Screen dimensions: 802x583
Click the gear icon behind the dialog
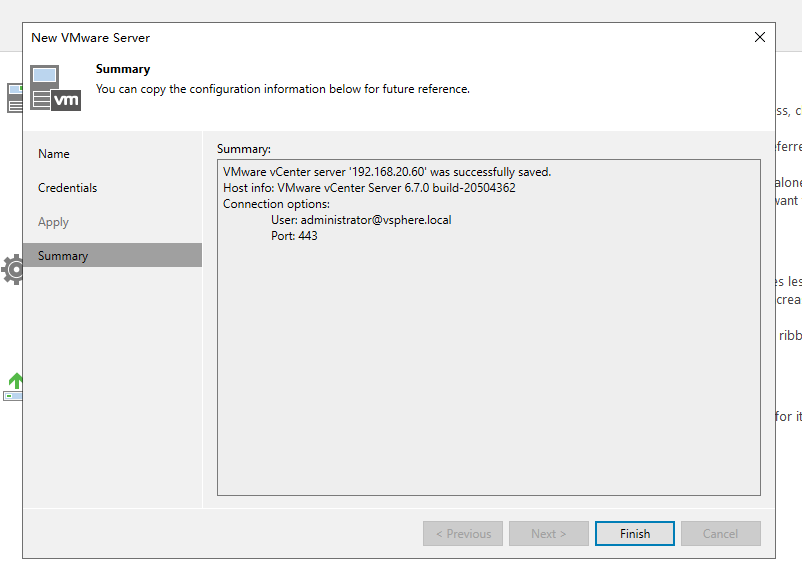click(x=12, y=269)
